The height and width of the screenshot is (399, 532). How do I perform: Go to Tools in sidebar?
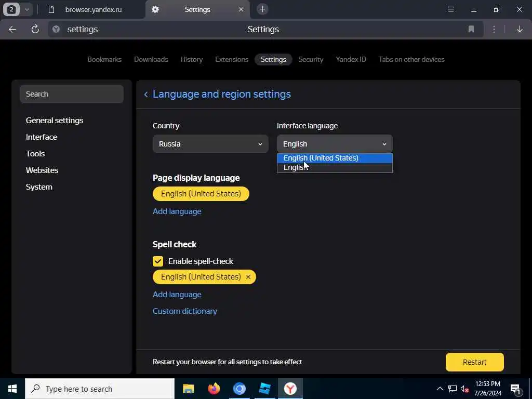pyautogui.click(x=35, y=154)
